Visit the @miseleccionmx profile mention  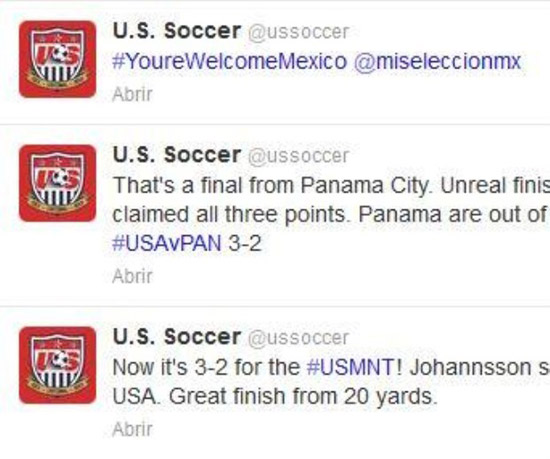click(x=437, y=61)
